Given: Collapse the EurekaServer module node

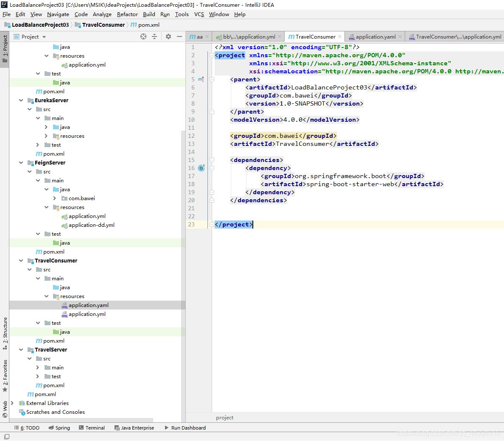Looking at the screenshot, I should tap(21, 100).
